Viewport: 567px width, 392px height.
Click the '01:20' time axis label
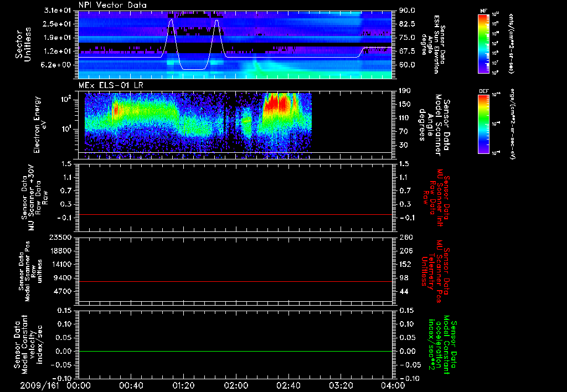[x=183, y=386]
